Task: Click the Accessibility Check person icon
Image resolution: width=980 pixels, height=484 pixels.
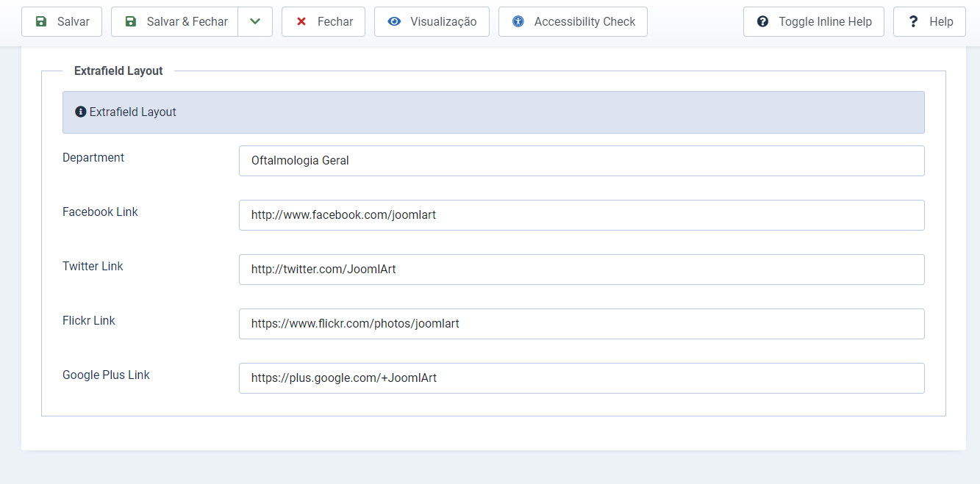Action: [518, 22]
